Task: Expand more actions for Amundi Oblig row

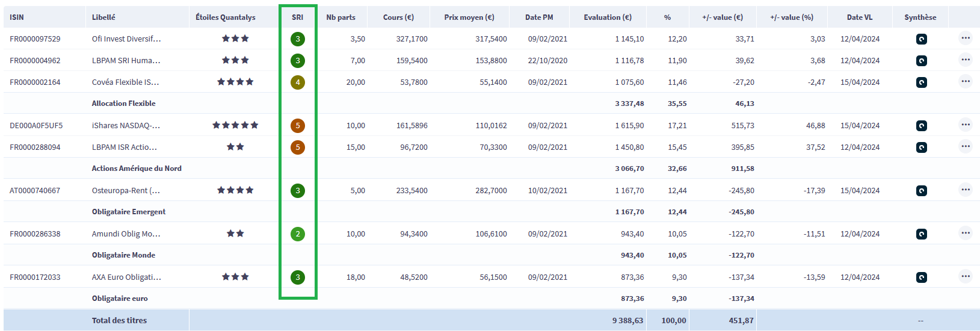Action: (x=965, y=233)
